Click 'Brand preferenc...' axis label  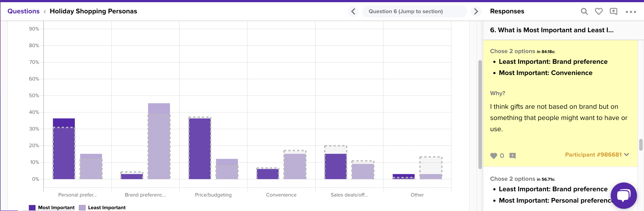tap(145, 195)
